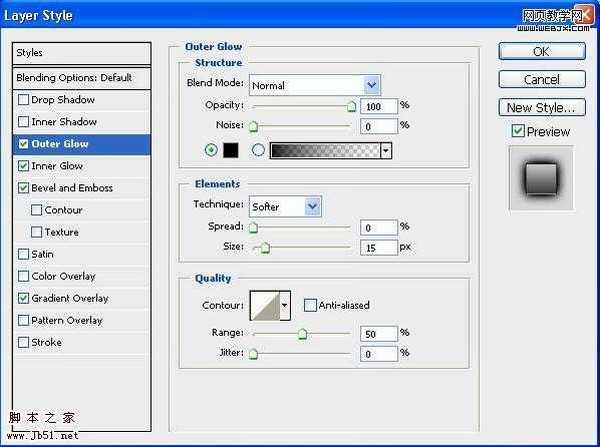Image resolution: width=600 pixels, height=447 pixels.
Task: Enable the Drop Shadow checkbox
Action: (x=24, y=100)
